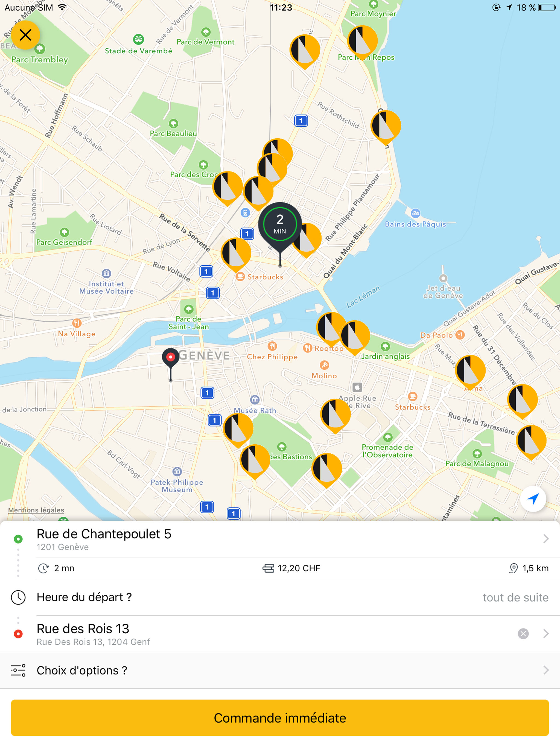
Task: Expand the Rue de Chantepoulet 5 pickup row
Action: point(280,539)
